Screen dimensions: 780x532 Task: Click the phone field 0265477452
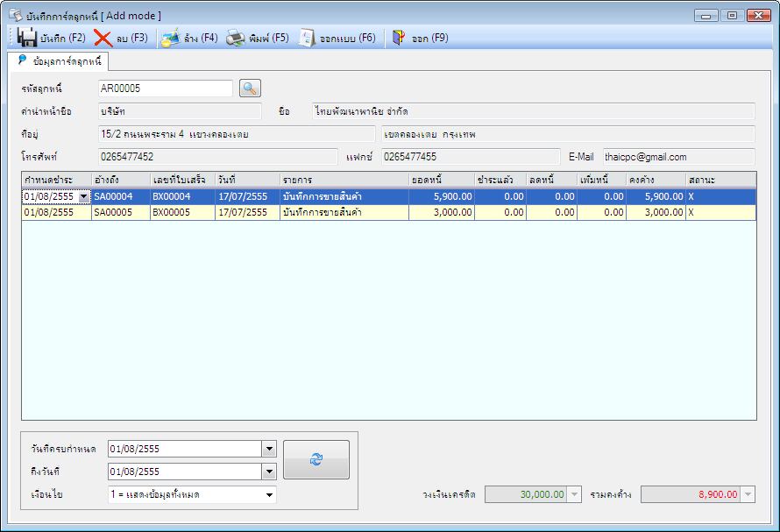point(218,157)
